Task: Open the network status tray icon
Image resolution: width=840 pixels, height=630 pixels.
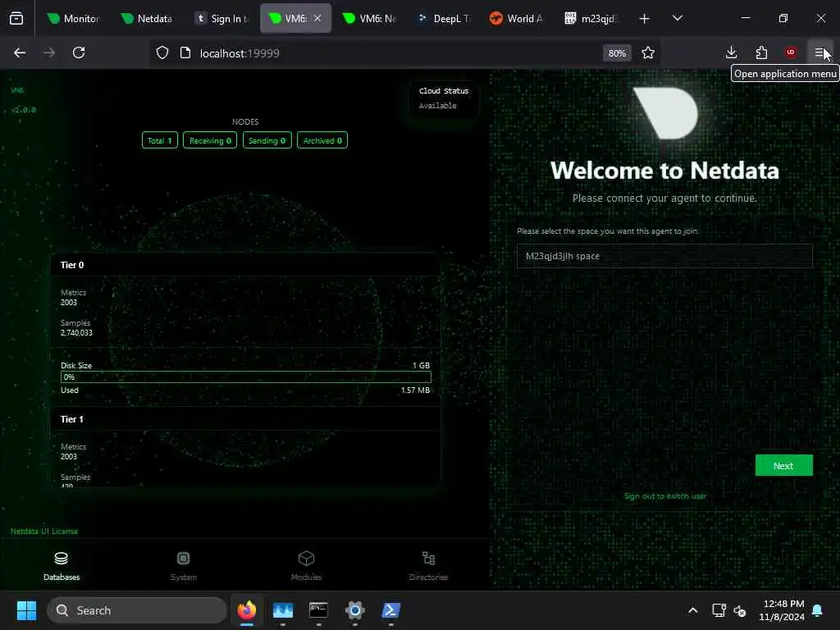Action: click(x=719, y=610)
